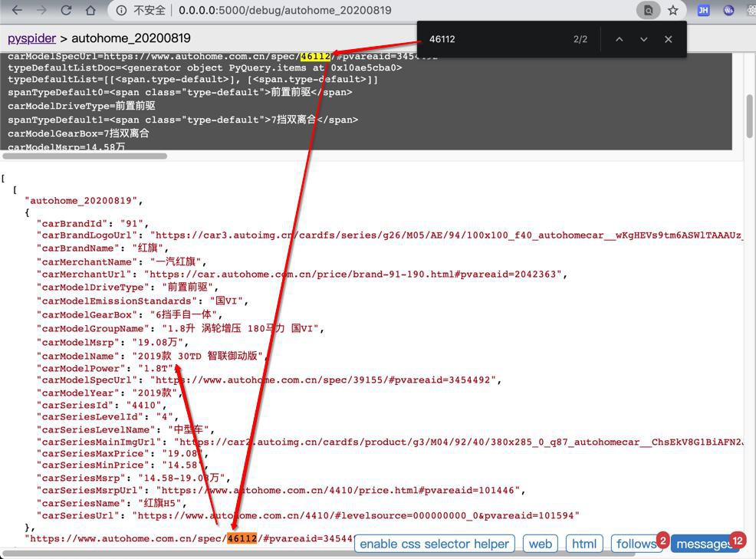Click JSON line "carModelSpecUrl" with spec/39155
756x559 pixels.
[x=269, y=380]
